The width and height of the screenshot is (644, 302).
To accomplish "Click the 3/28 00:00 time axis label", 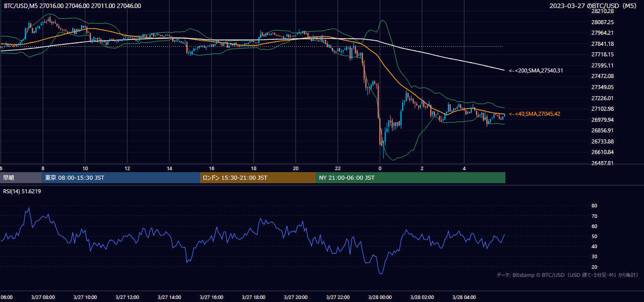I will point(380,297).
